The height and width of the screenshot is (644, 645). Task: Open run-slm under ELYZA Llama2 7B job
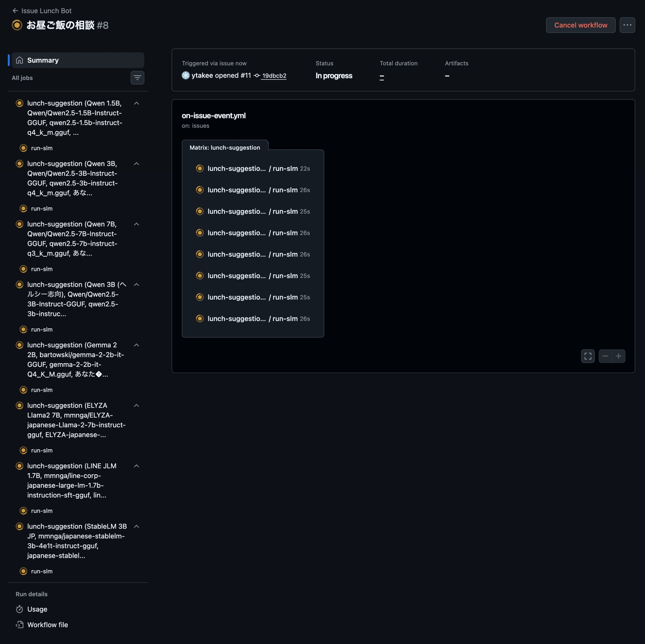click(x=42, y=450)
